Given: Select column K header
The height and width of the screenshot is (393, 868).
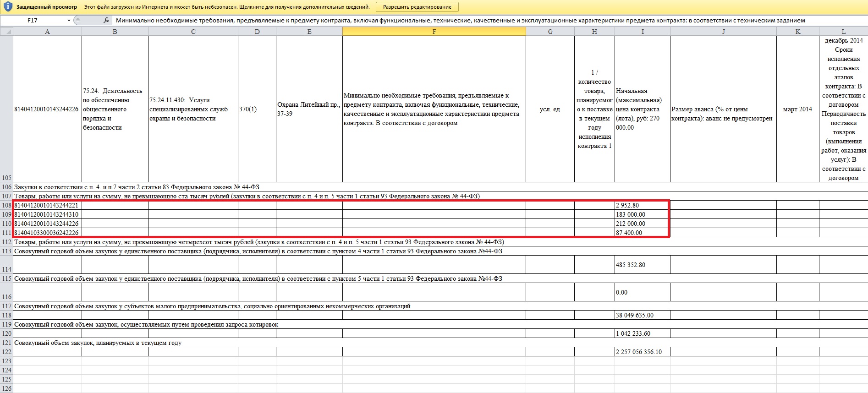Looking at the screenshot, I should pos(798,32).
